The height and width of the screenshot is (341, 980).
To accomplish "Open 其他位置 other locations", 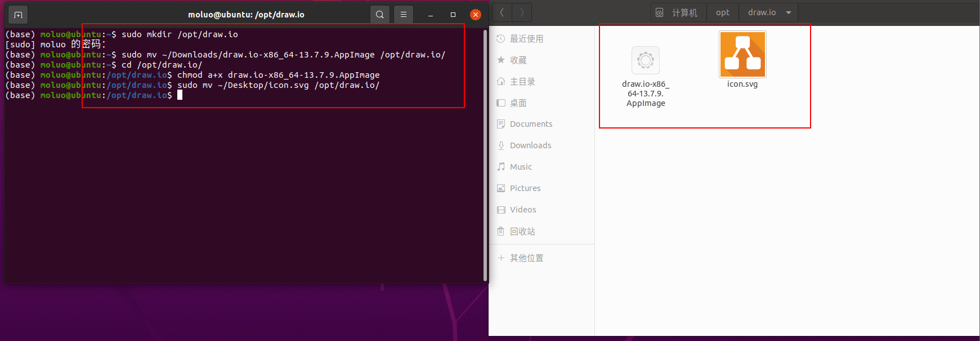I will click(x=542, y=258).
